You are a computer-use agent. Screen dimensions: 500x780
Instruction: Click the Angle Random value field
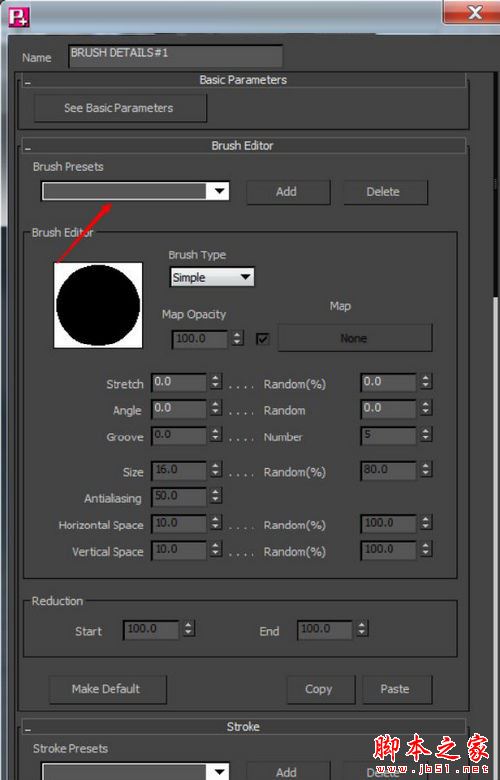click(388, 408)
